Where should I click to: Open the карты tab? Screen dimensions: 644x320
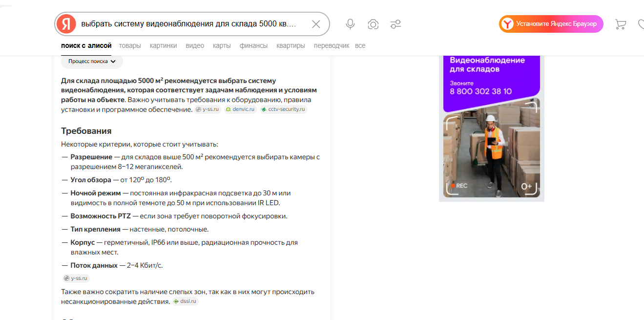click(222, 45)
